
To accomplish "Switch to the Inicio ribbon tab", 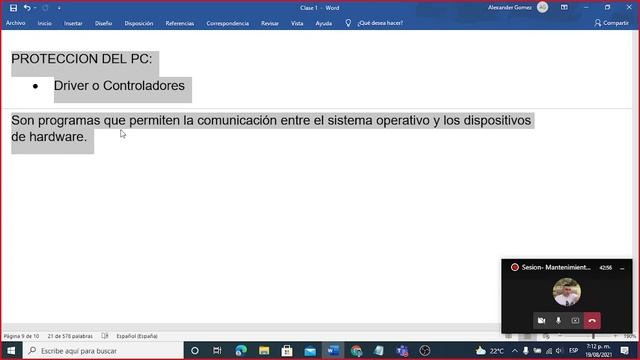I will pos(44,23).
